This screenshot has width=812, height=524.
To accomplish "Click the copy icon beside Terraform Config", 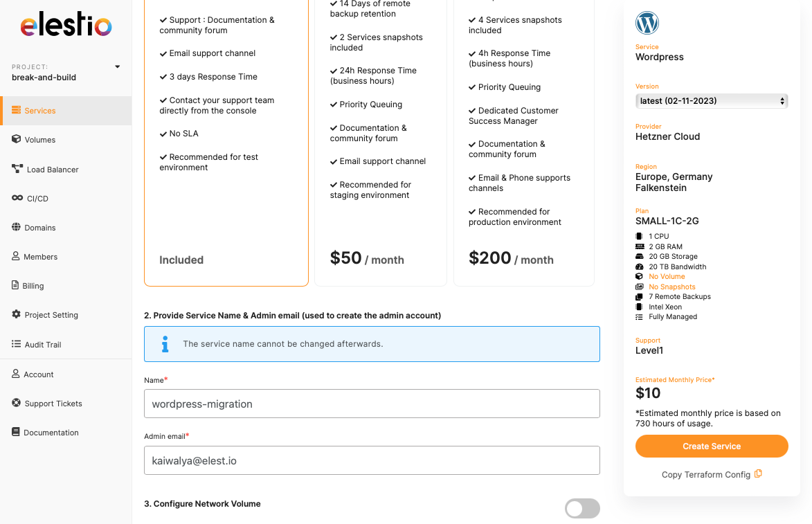I will 758,474.
